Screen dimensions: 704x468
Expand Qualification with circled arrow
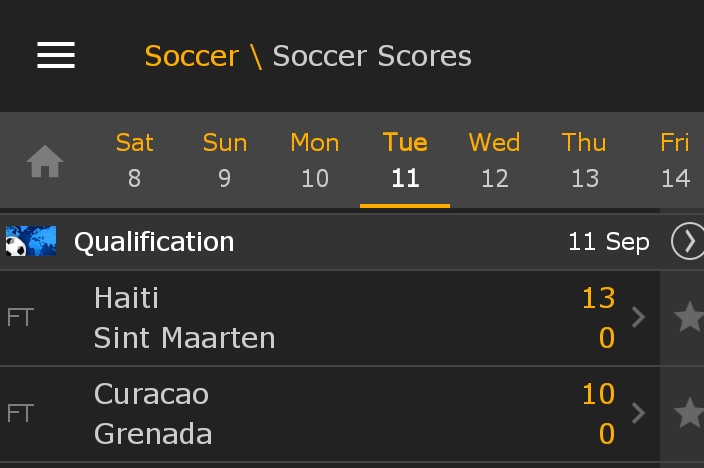[688, 241]
